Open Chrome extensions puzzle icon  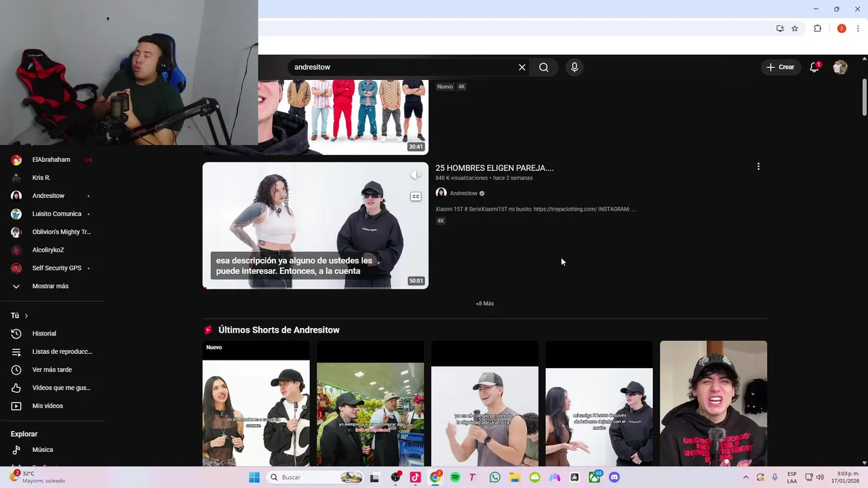pyautogui.click(x=817, y=28)
